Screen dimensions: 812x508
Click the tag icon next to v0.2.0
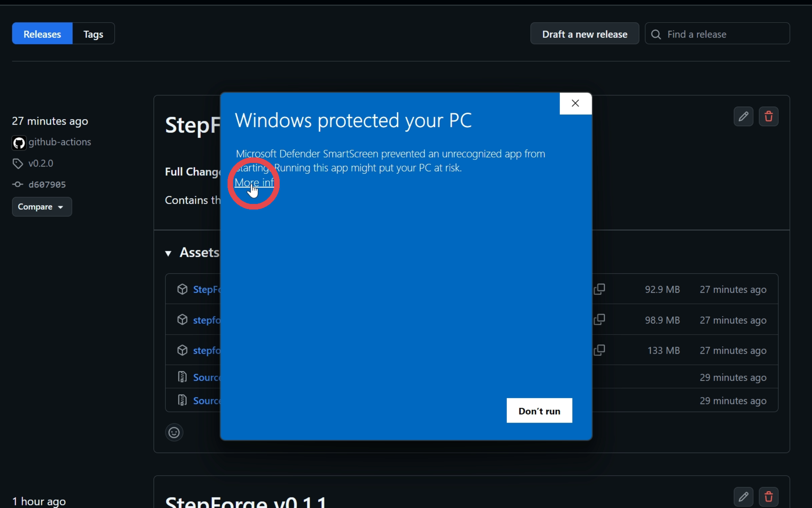18,164
